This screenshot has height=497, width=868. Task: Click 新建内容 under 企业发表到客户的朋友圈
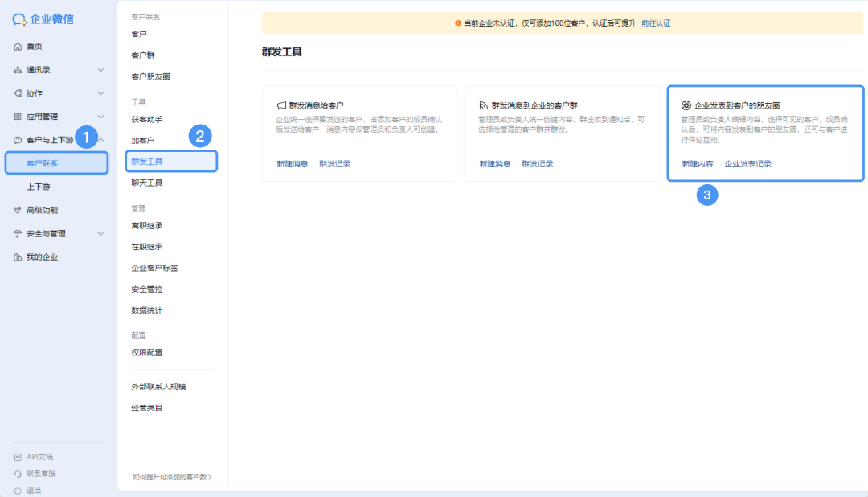click(698, 163)
